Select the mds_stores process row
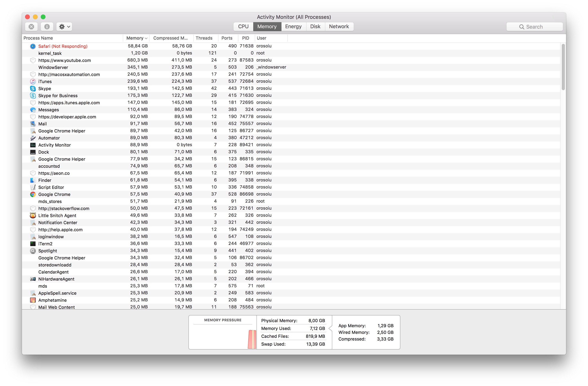The width and height of the screenshot is (588, 386). tap(291, 201)
